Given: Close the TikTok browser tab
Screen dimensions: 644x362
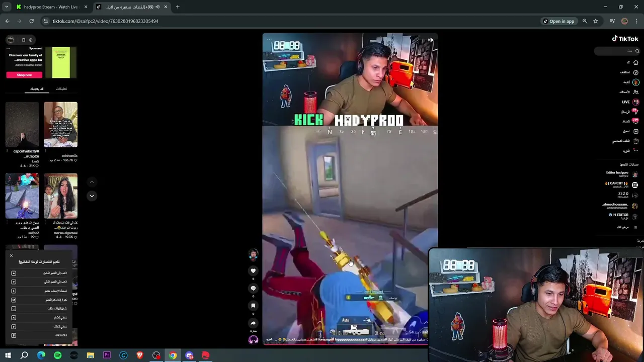Looking at the screenshot, I should [166, 7].
